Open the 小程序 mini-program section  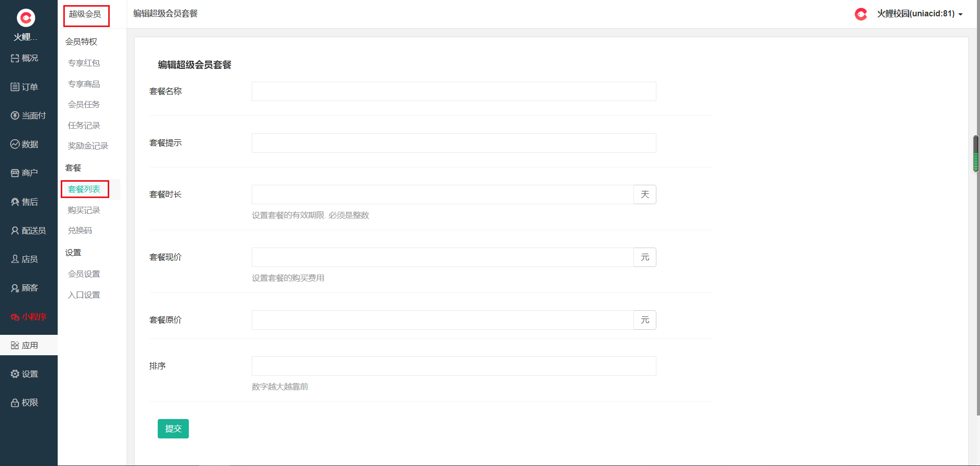[29, 316]
